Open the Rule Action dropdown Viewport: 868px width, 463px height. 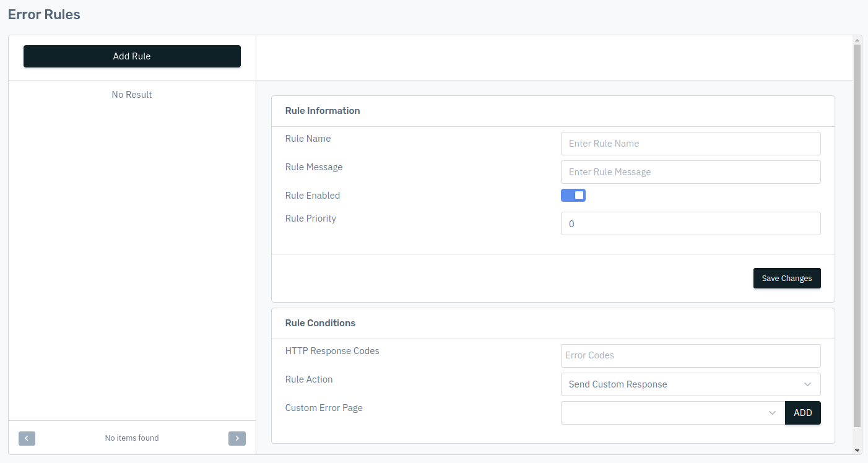(691, 384)
